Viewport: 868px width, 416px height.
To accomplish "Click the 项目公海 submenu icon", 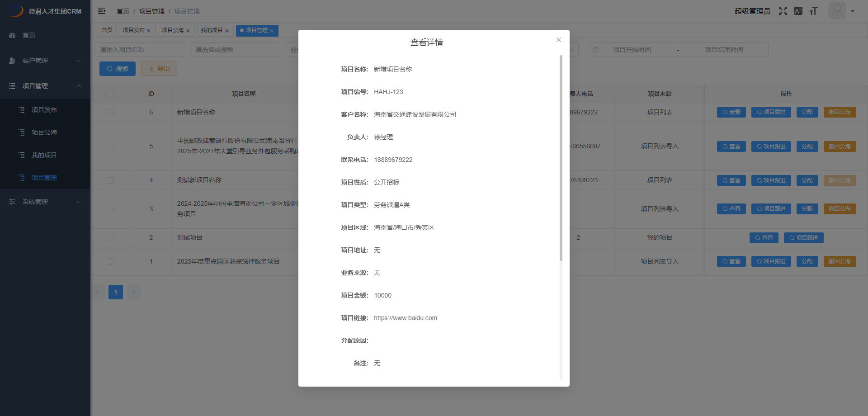I will tap(21, 132).
